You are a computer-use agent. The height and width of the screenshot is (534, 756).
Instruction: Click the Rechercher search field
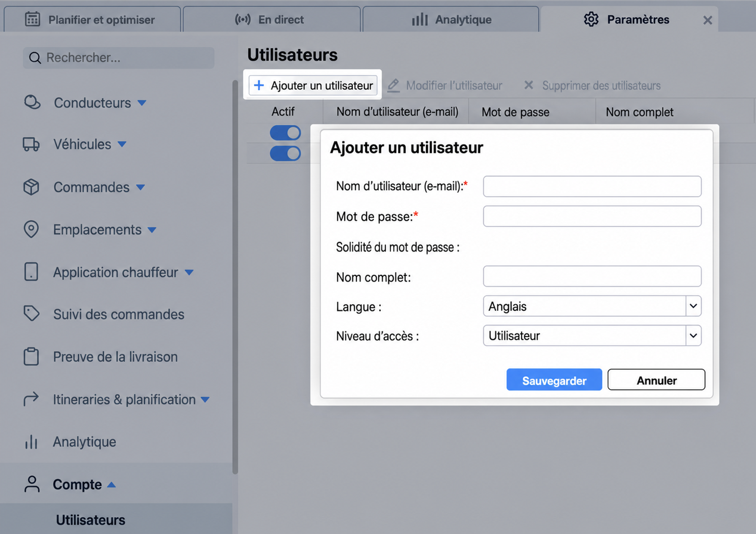[x=119, y=58]
